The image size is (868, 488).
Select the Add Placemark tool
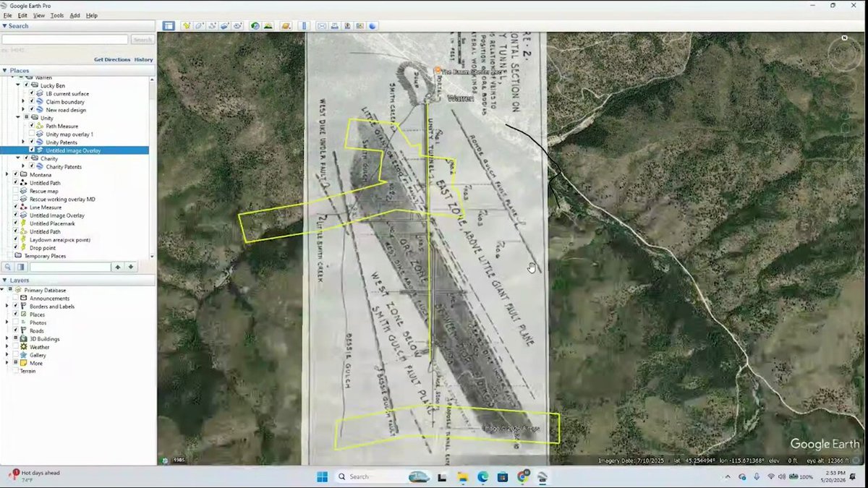pos(187,26)
